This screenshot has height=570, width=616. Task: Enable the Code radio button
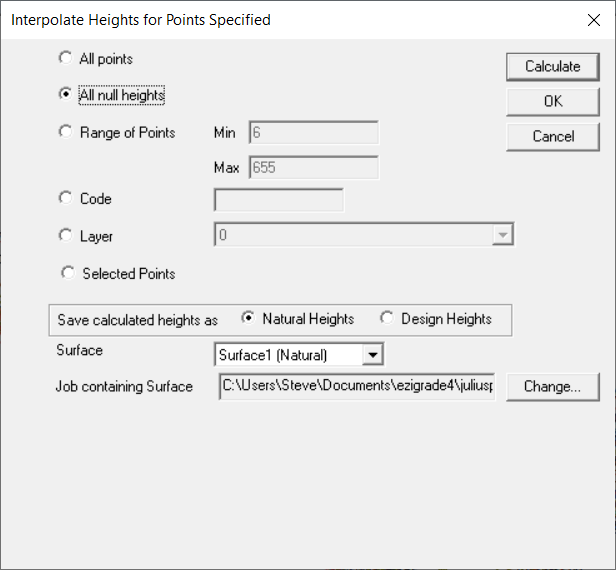point(67,199)
